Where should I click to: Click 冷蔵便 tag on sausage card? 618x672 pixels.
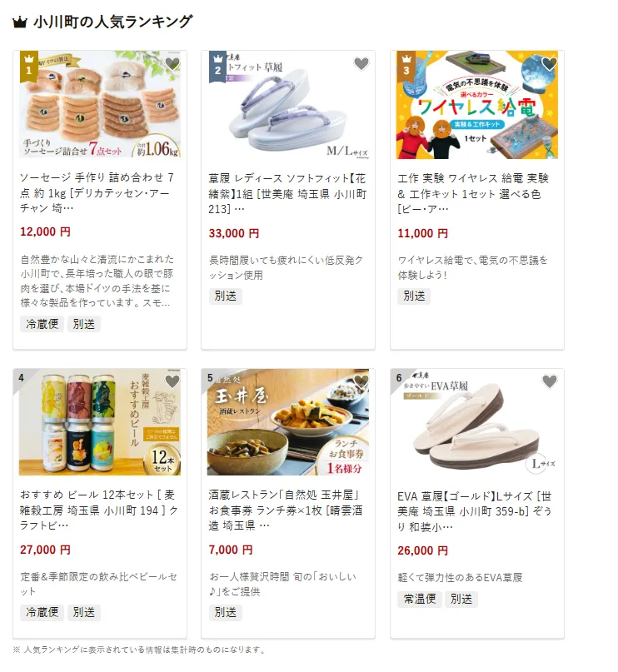click(x=42, y=324)
